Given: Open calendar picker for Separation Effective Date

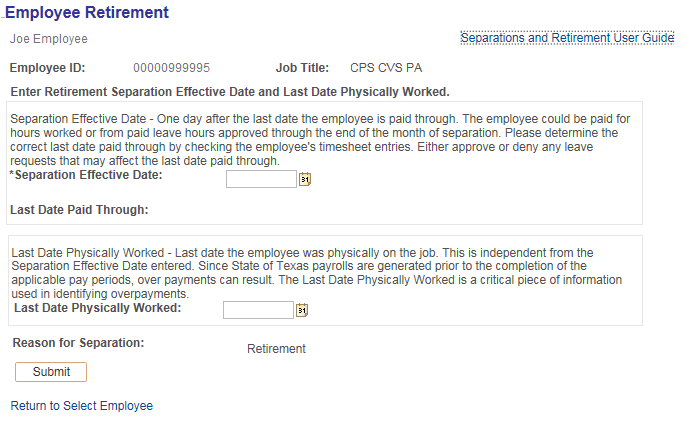Looking at the screenshot, I should [306, 179].
